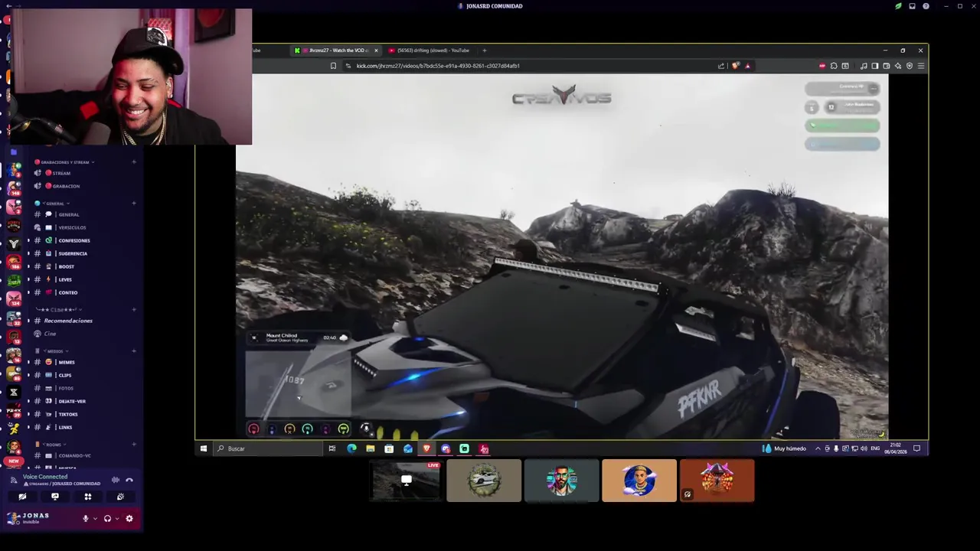
Task: Start an activity from voice panel
Action: (x=87, y=497)
